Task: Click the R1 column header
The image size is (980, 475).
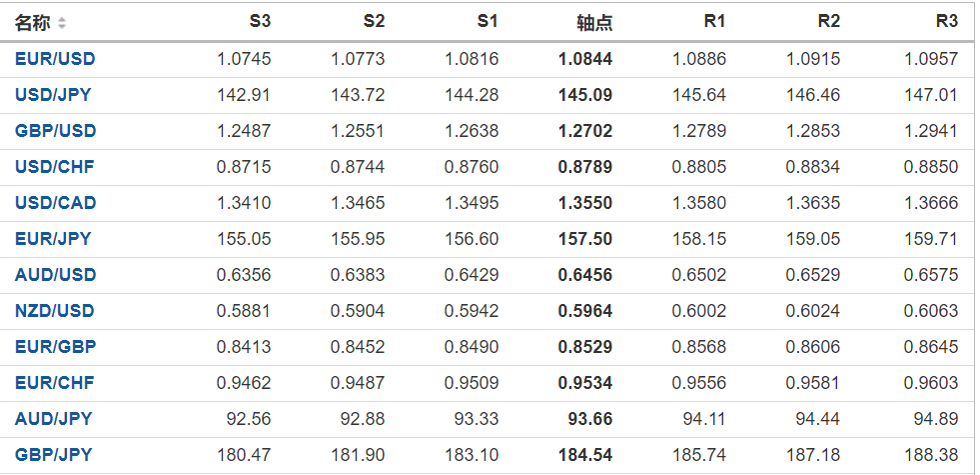Action: pyautogui.click(x=714, y=21)
